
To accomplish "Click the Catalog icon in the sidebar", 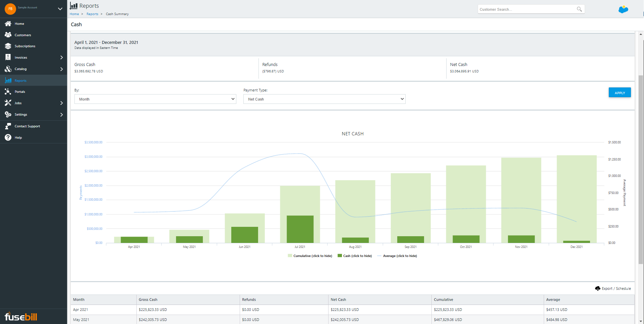I will [x=8, y=69].
